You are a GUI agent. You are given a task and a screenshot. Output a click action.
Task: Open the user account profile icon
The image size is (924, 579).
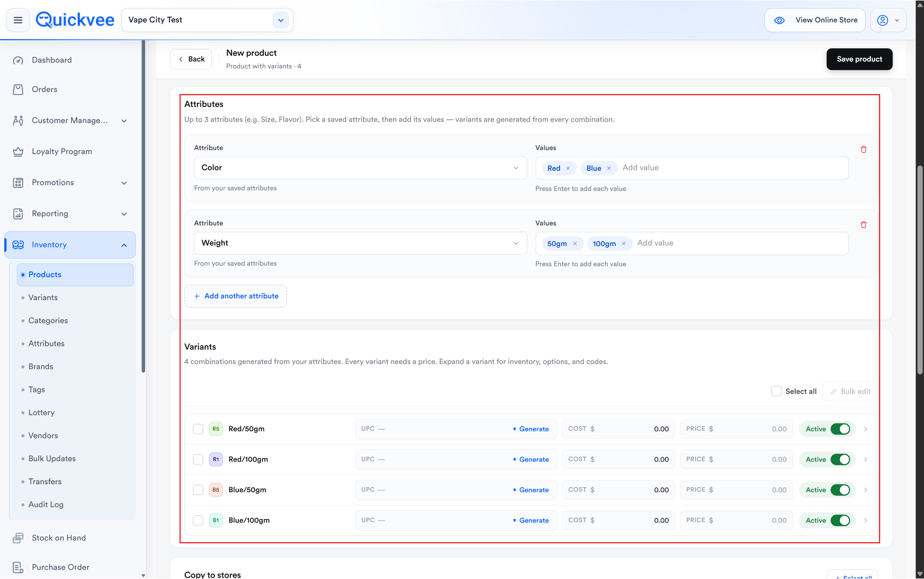[883, 20]
